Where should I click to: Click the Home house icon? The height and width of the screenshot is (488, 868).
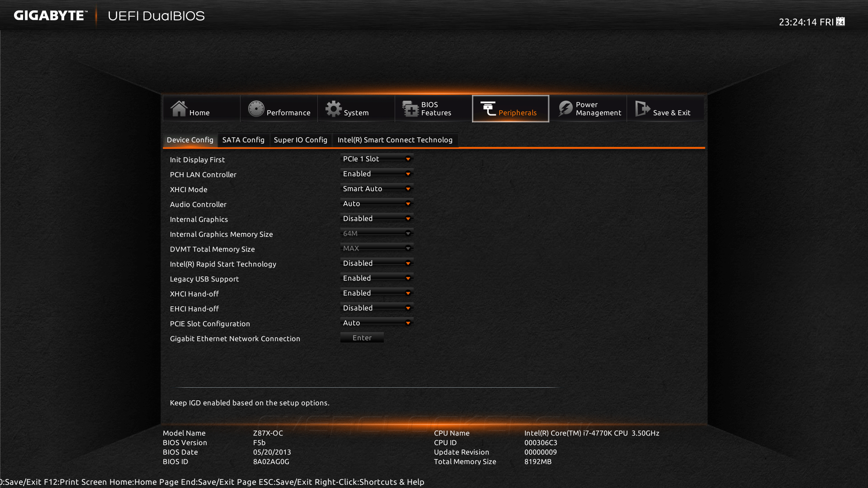click(179, 108)
